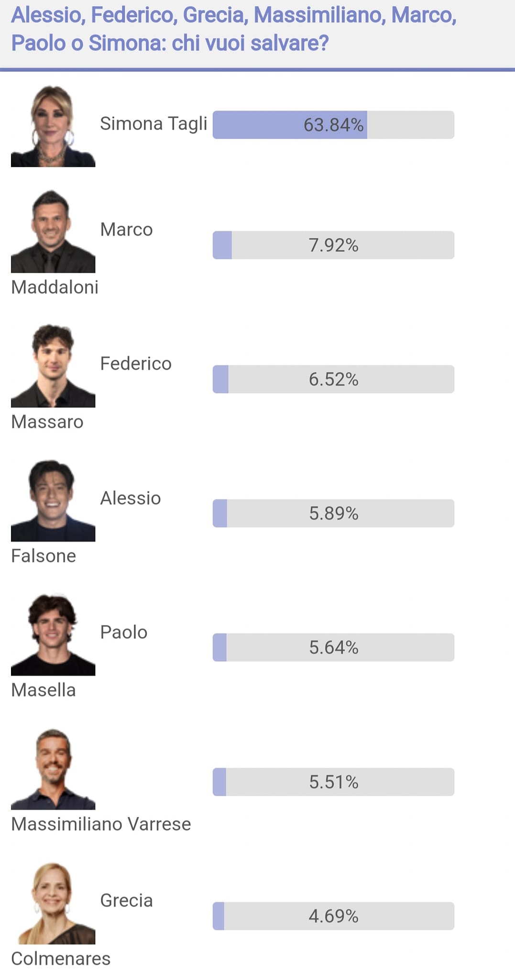This screenshot has height=980, width=515.
Task: Click Massimiliano Varrese's photo thumbnail
Action: coord(53,768)
